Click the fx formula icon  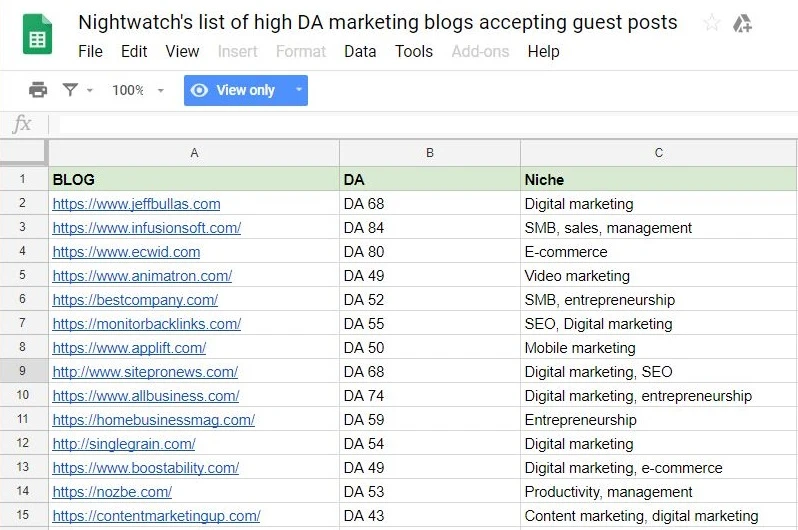(22, 125)
